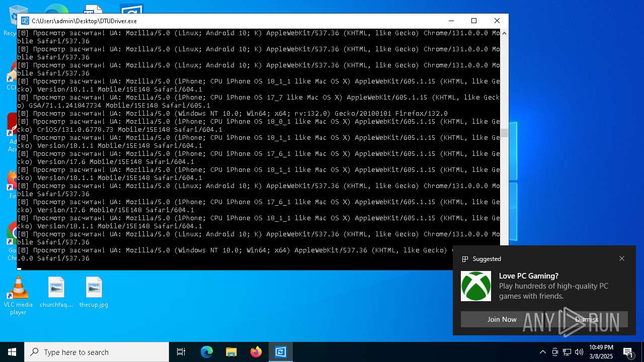Open Task View in the taskbar
Screen dimensions: 644x362
181,352
